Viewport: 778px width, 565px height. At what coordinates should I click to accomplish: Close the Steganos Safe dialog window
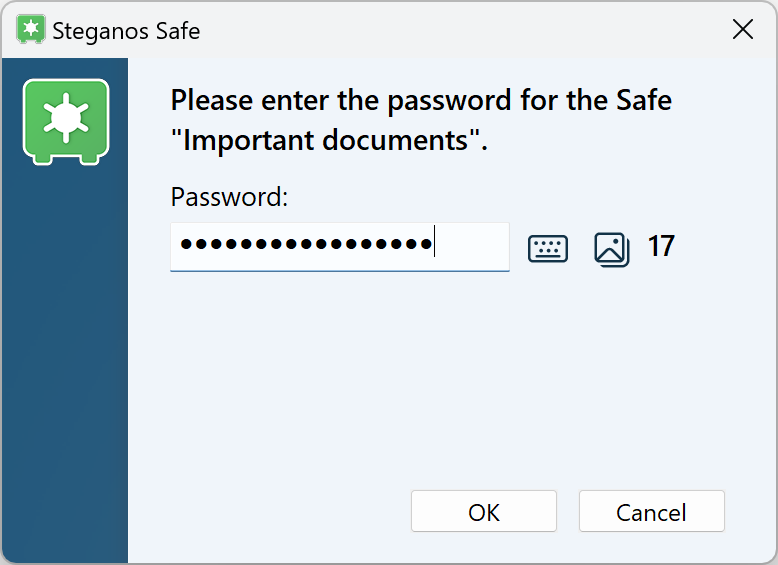tap(743, 30)
